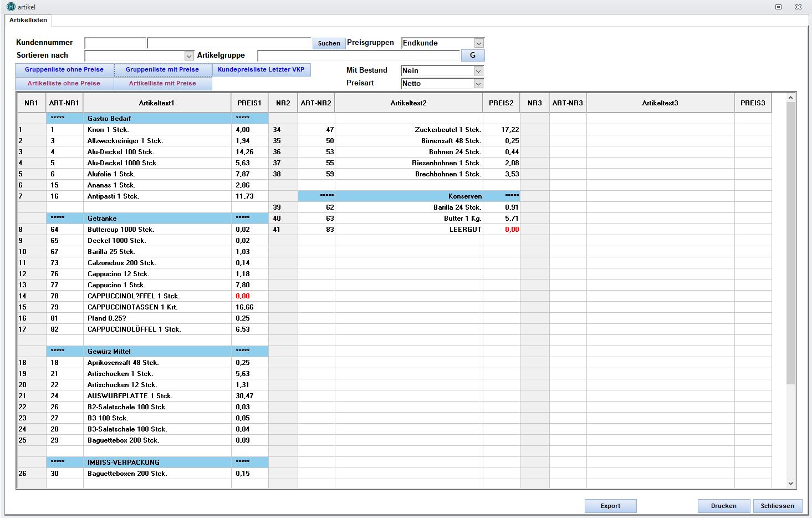Screen dimensions: 812x518
Task: Click the Artikeltext1 column header
Action: point(157,103)
